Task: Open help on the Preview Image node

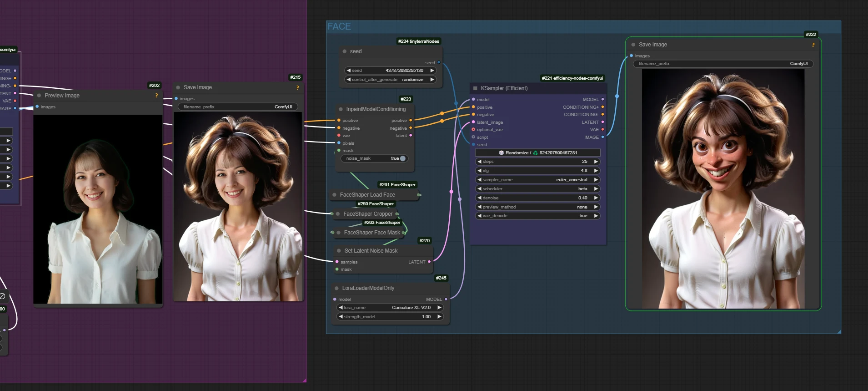Action: (156, 96)
